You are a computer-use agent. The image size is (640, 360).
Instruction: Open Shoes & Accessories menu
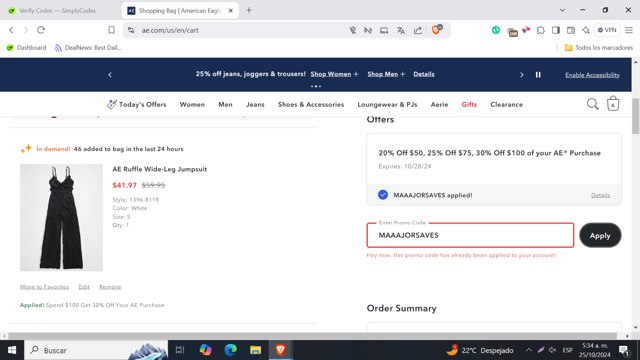click(x=311, y=104)
